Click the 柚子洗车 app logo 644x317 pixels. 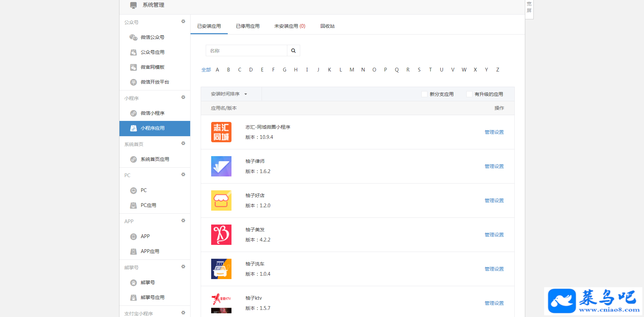tap(221, 269)
